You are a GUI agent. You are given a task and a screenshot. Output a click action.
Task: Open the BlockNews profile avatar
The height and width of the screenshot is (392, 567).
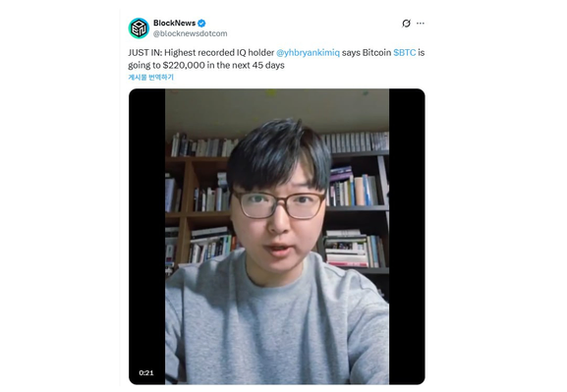click(x=139, y=28)
